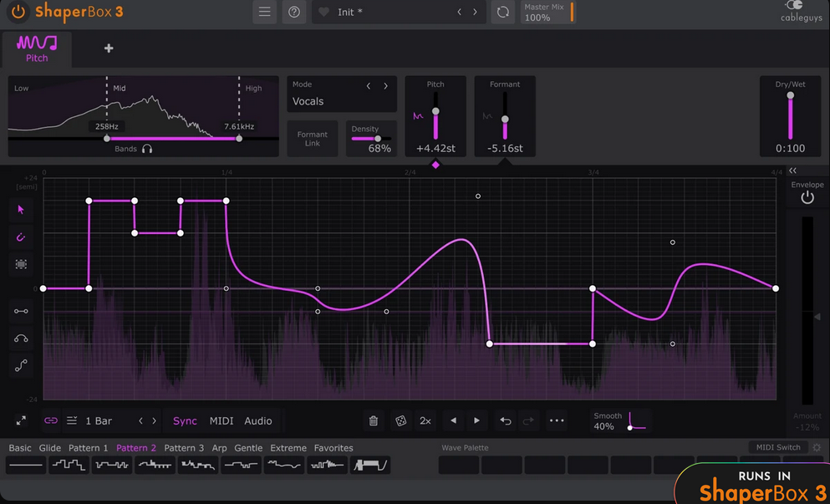Image resolution: width=830 pixels, height=504 pixels.
Task: Click the MIDI Switch button
Action: [x=778, y=447]
